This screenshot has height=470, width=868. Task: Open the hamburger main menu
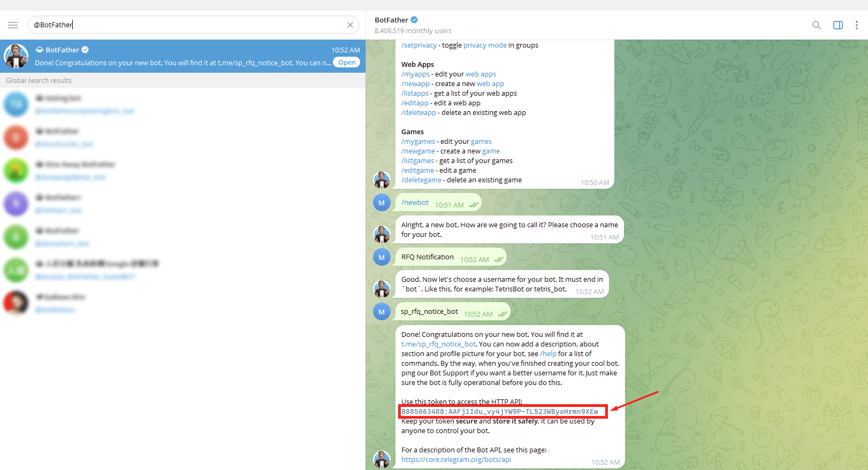click(x=13, y=25)
